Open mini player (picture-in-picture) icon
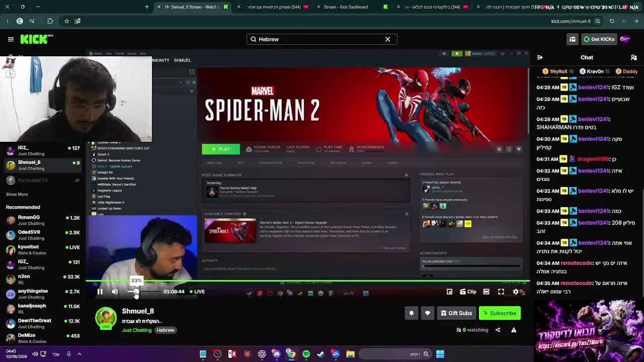The height and width of the screenshot is (362, 644). [449, 292]
